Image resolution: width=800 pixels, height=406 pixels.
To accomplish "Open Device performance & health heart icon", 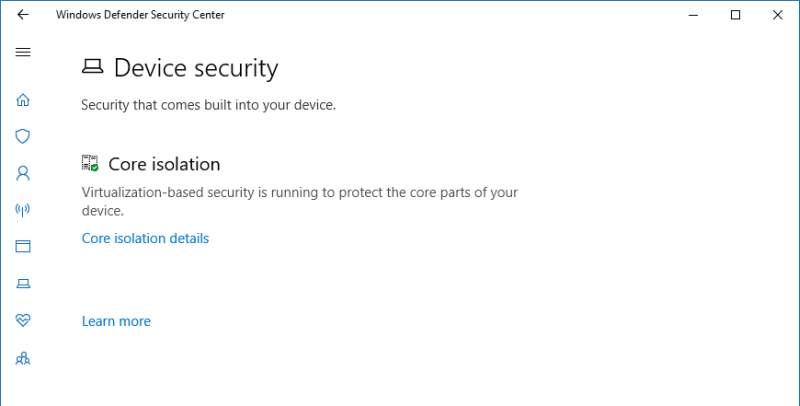I will pos(23,320).
